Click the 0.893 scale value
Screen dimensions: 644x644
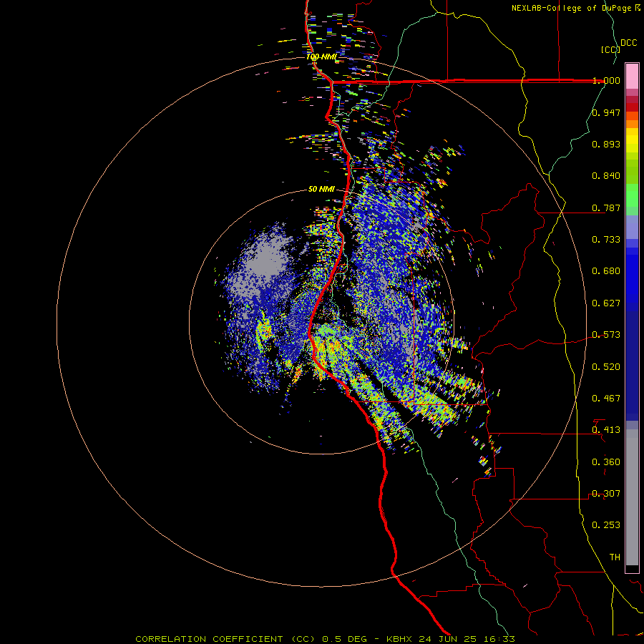point(606,144)
